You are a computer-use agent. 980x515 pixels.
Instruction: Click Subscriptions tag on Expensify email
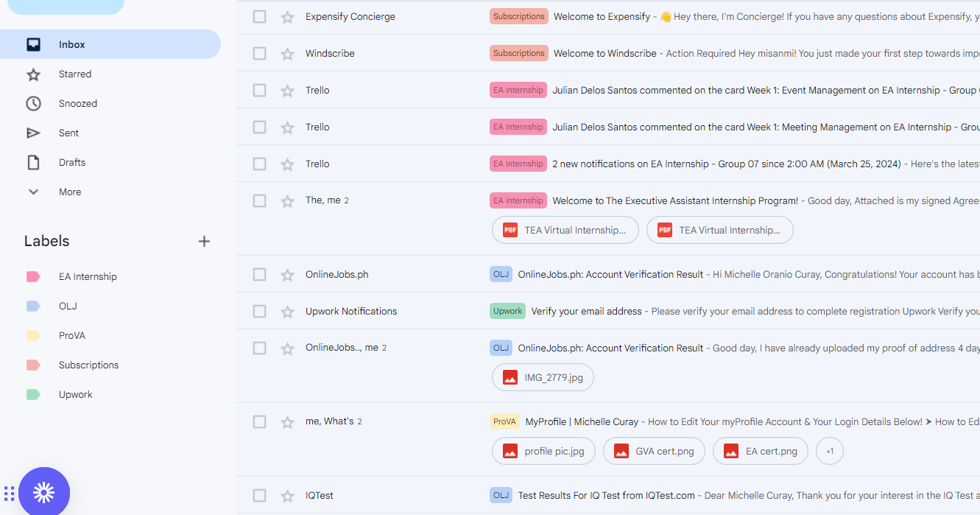519,16
